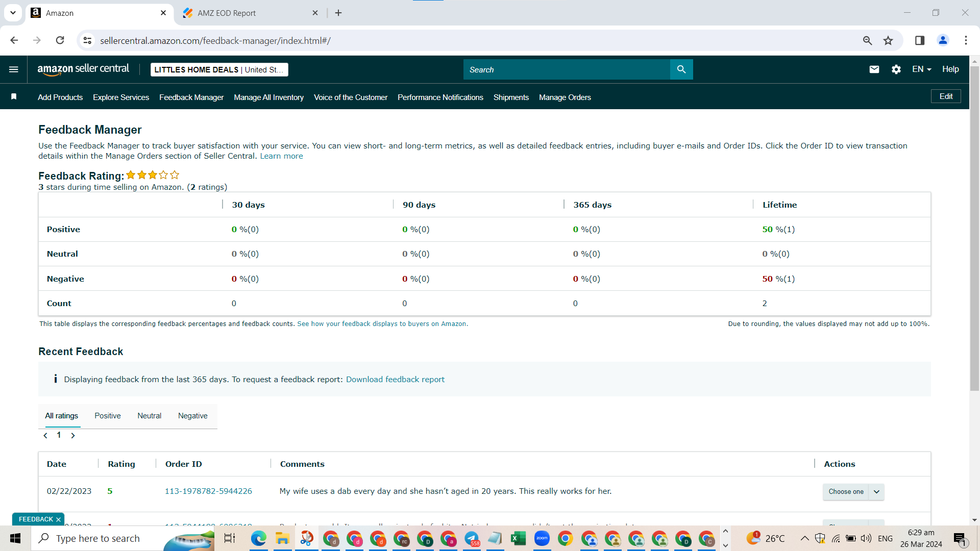Open Task View on the taskbar
The image size is (980, 551).
coord(230,538)
